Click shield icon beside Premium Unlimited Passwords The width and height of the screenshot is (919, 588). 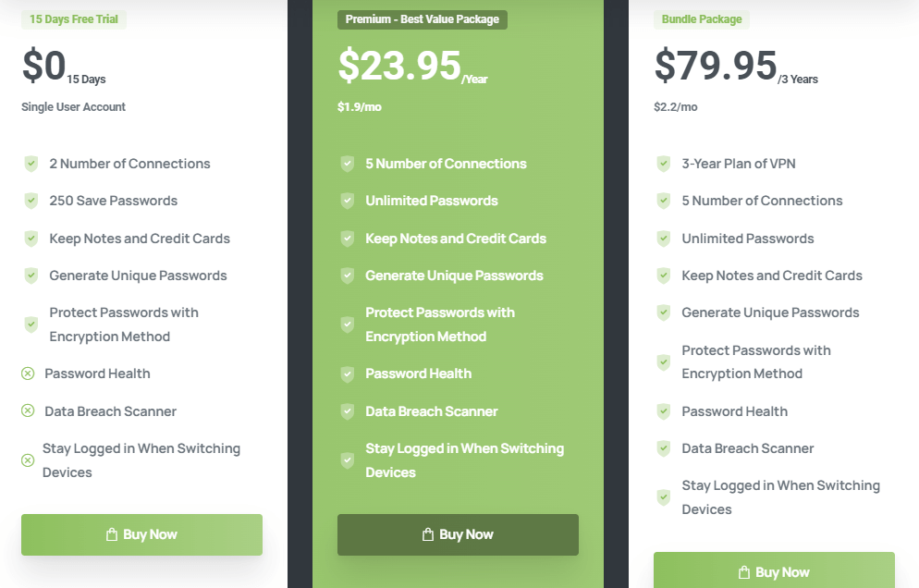(348, 201)
